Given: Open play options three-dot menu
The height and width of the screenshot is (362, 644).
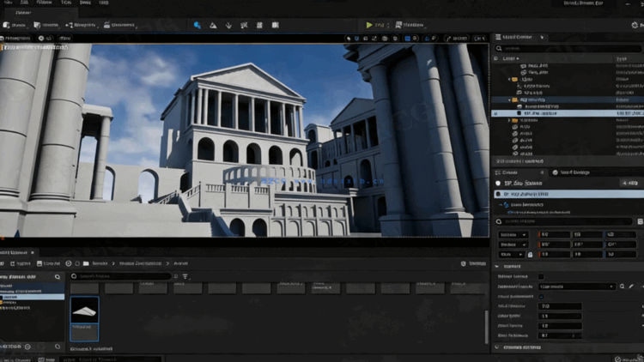Looking at the screenshot, I should click(388, 25).
